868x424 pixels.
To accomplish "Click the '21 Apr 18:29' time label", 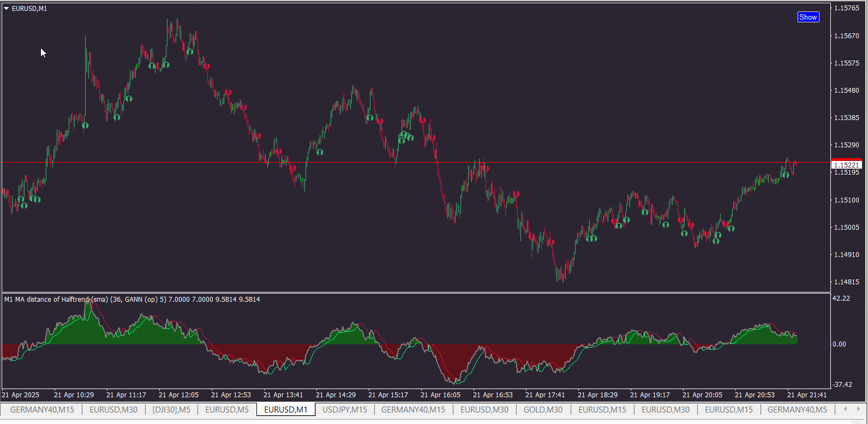I will 597,395.
